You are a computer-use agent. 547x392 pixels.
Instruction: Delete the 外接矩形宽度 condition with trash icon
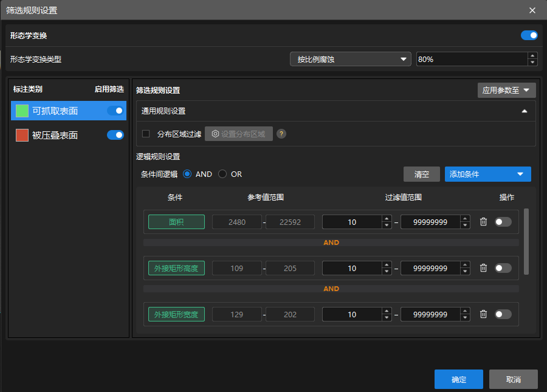[483, 314]
